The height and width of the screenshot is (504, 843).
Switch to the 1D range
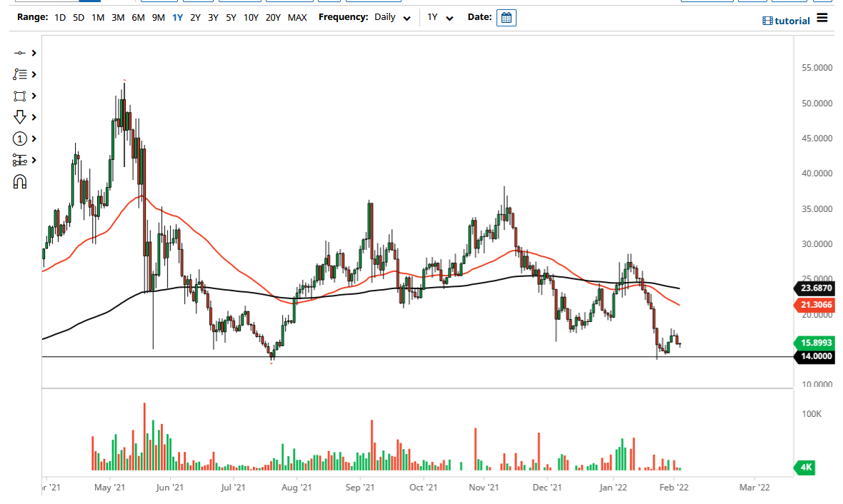pyautogui.click(x=59, y=17)
